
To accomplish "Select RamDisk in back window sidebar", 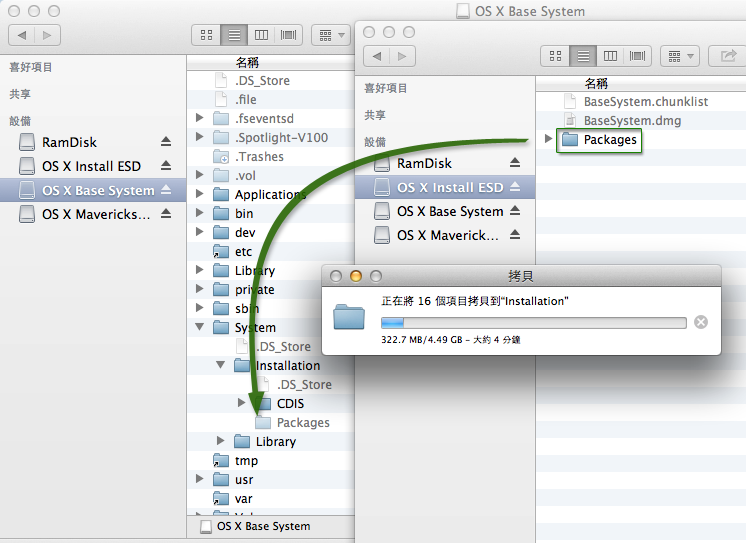I will (x=93, y=142).
